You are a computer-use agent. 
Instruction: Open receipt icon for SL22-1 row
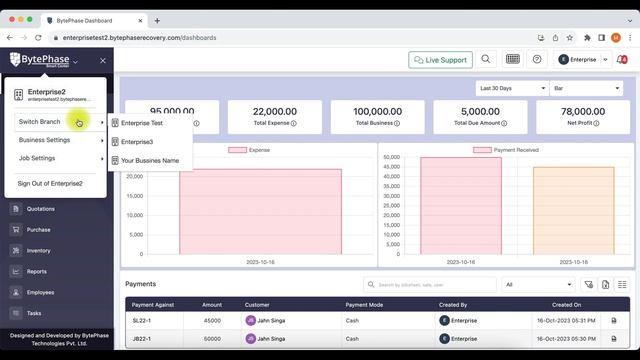pos(614,321)
